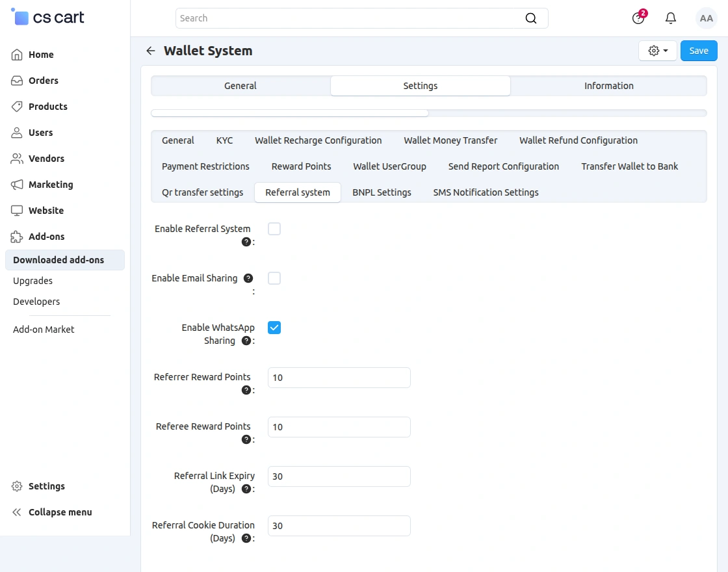Go back using the arrow icon

150,51
